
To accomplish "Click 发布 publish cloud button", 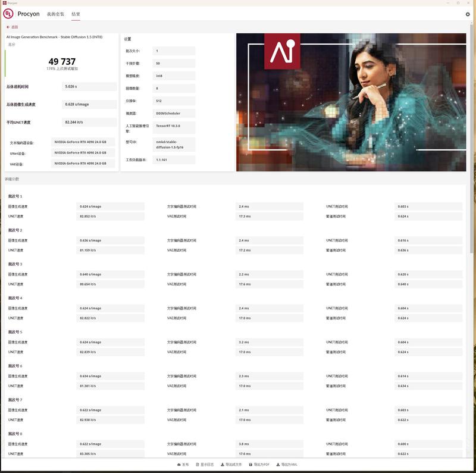I will (x=183, y=465).
